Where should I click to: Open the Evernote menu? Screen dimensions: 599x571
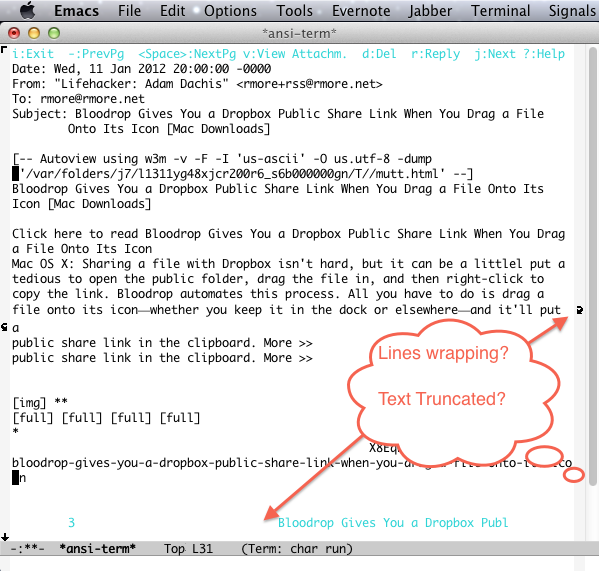[361, 11]
